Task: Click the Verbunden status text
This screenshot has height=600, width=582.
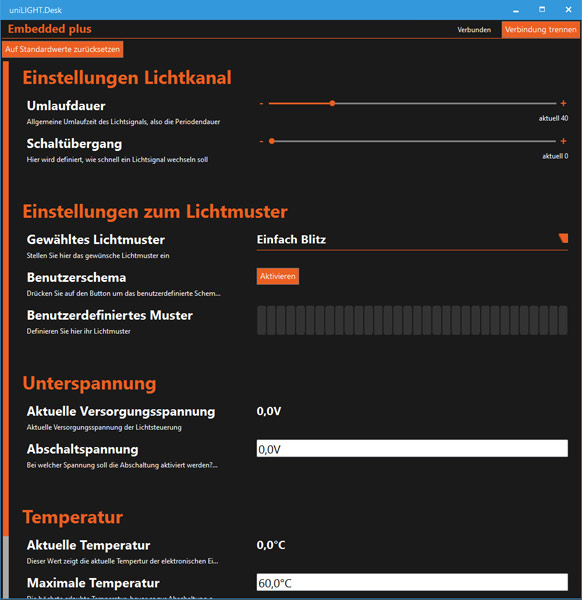Action: point(474,30)
